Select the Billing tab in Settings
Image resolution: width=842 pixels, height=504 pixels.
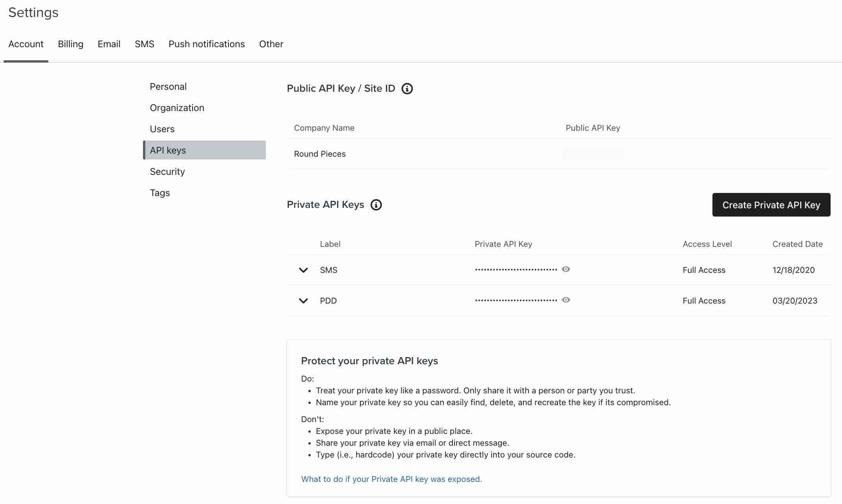[70, 44]
